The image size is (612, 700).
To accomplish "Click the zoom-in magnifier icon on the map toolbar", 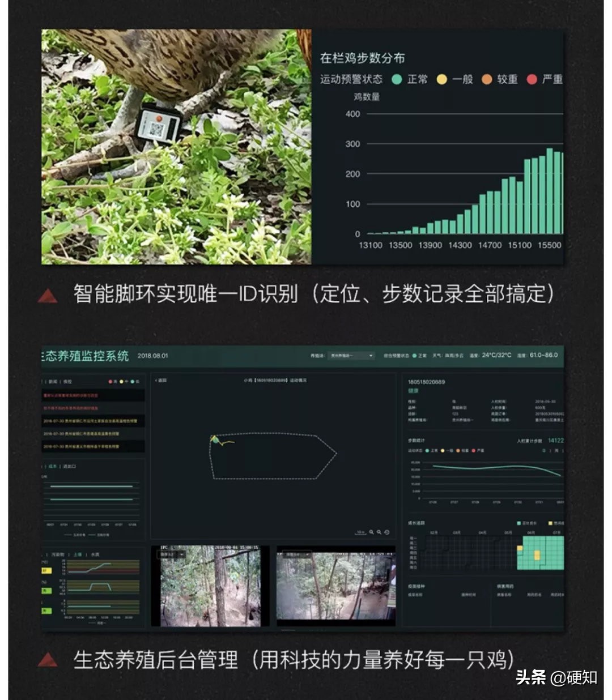I will coord(372,532).
